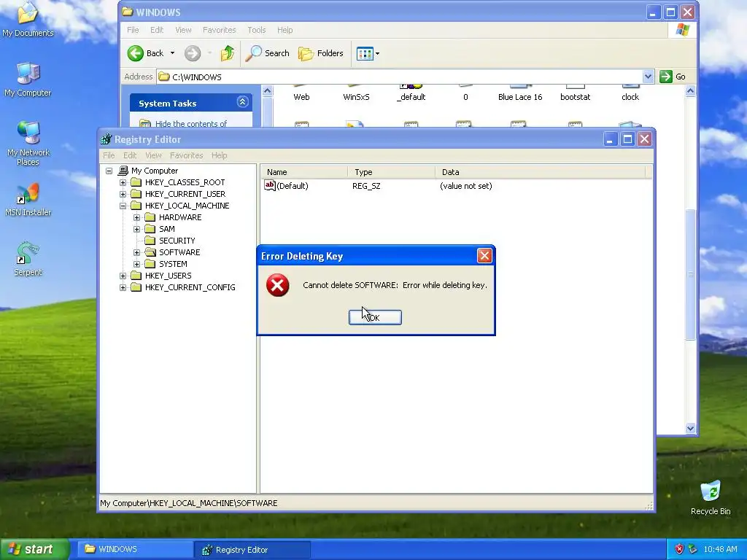Screen dimensions: 747x560
Task: Toggle the Folders pane in Explorer
Action: pyautogui.click(x=321, y=53)
